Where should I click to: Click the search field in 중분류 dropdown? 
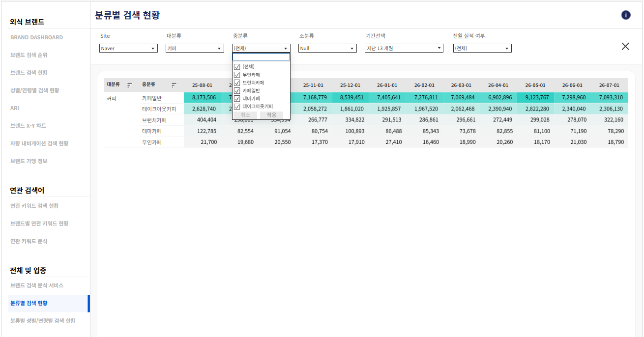(x=261, y=57)
